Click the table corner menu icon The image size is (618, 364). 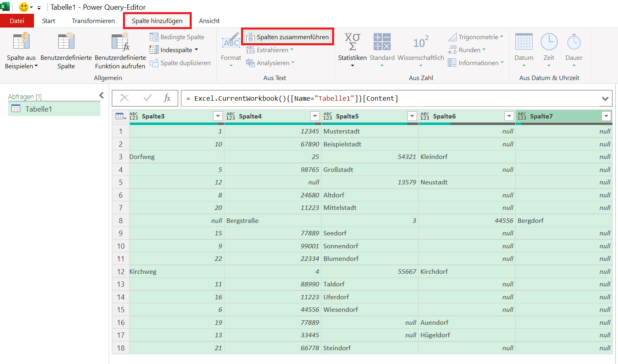121,116
